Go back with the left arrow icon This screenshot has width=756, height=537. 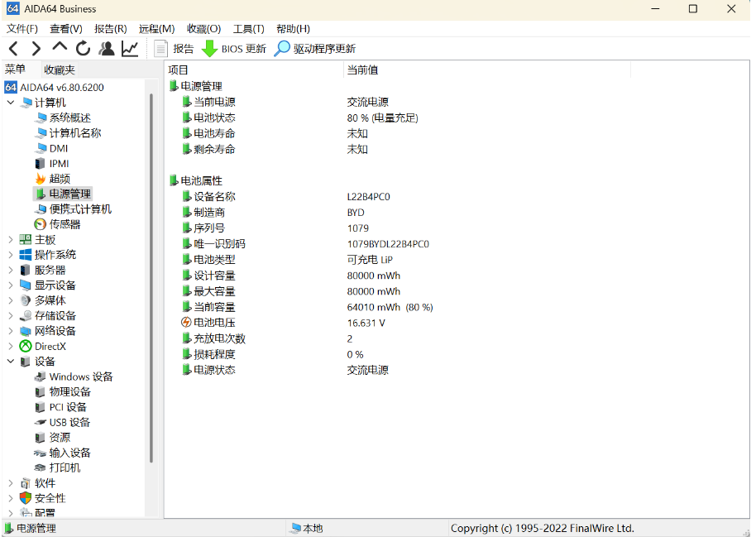(13, 49)
